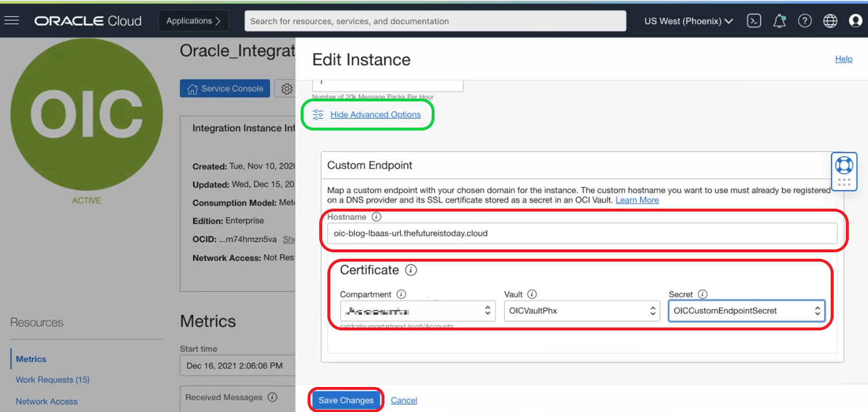
Task: Click the gear icon beside Service Console
Action: point(286,89)
